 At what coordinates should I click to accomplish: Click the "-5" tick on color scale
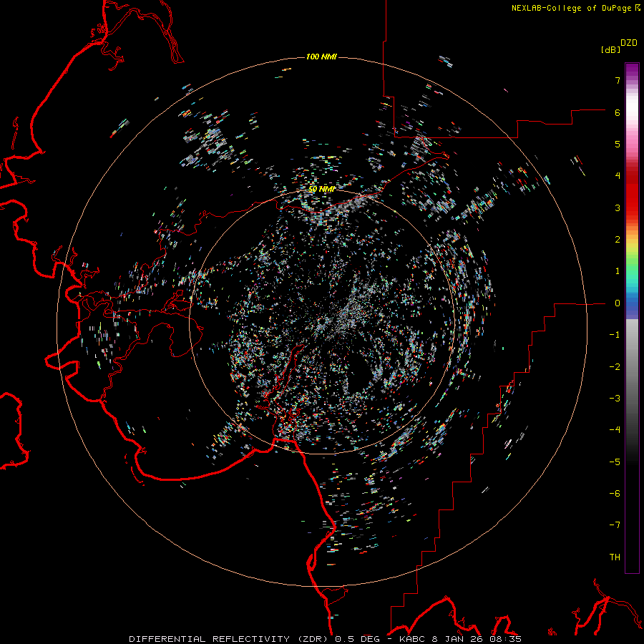615,462
